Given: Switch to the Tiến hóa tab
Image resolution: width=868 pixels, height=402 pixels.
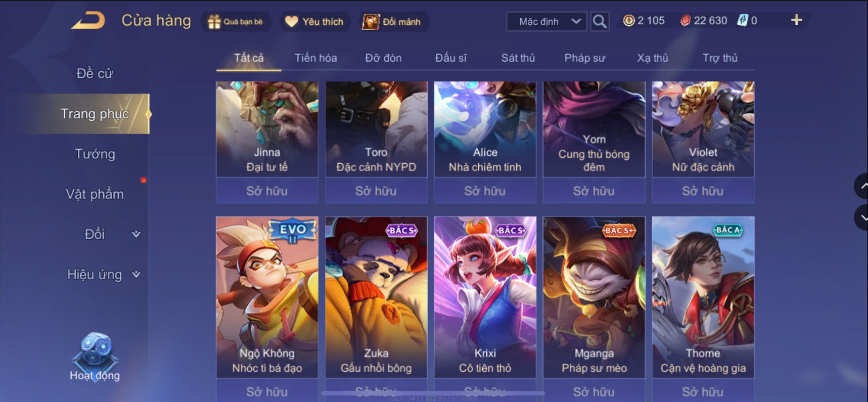Looking at the screenshot, I should tap(315, 58).
